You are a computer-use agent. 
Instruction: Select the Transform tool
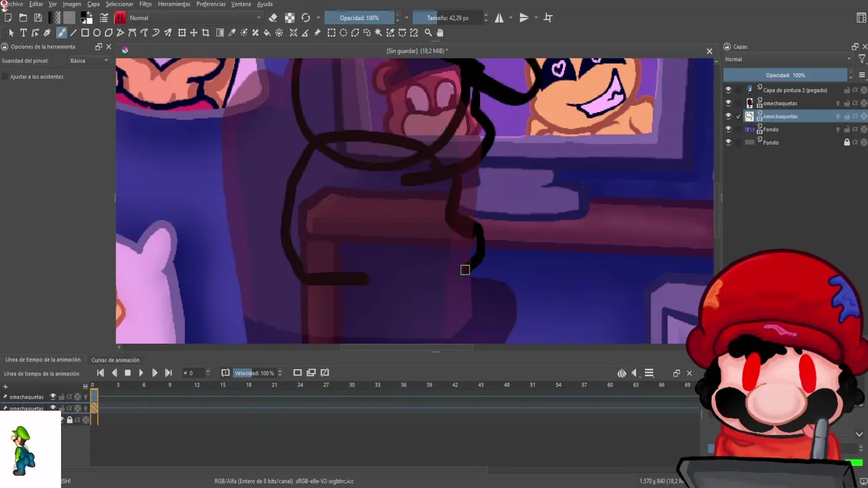182,33
